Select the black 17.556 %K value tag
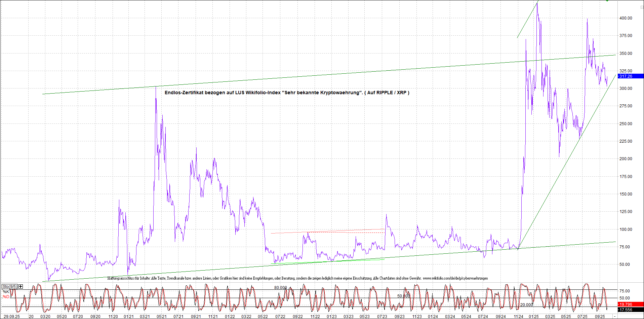 [x=630, y=310]
